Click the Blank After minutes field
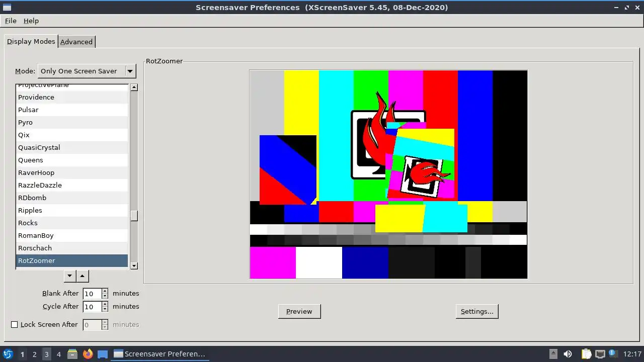 [92, 294]
